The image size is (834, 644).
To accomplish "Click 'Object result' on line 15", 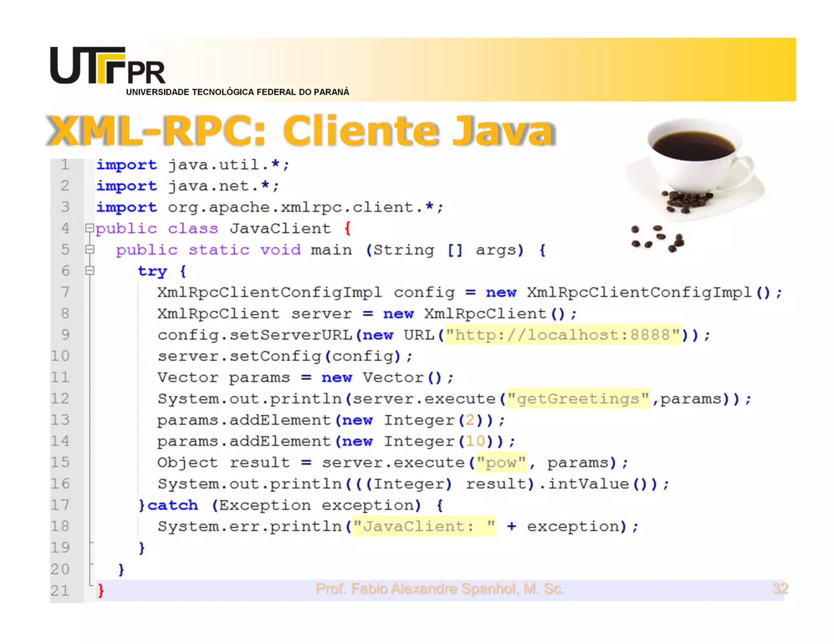I will coord(224,462).
